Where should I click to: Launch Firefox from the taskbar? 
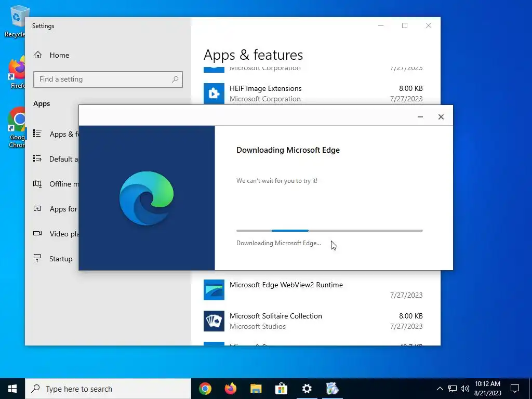[x=231, y=389]
